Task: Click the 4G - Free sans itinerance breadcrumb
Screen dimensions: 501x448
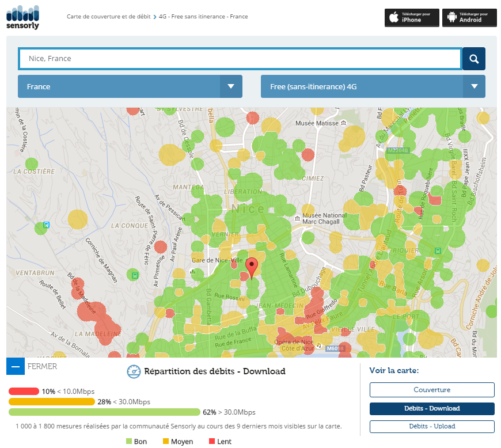Action: [x=203, y=17]
